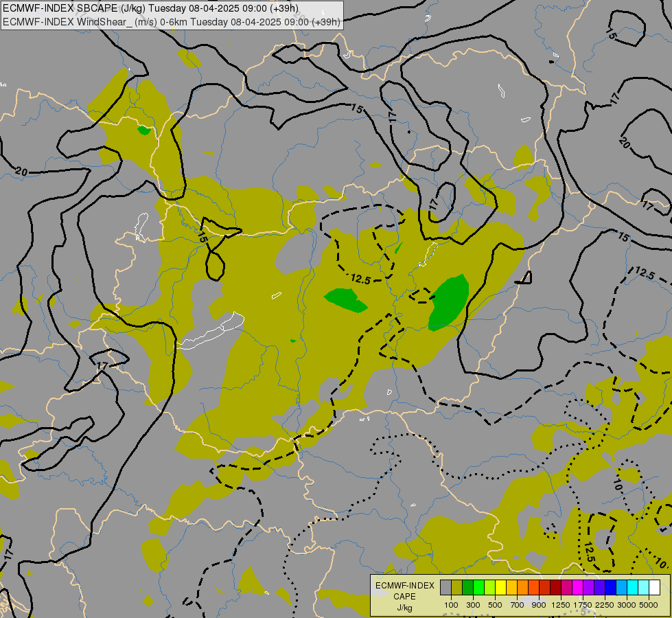The width and height of the screenshot is (672, 618).
Task: Select the bright green legend swatch
Action: (478, 587)
